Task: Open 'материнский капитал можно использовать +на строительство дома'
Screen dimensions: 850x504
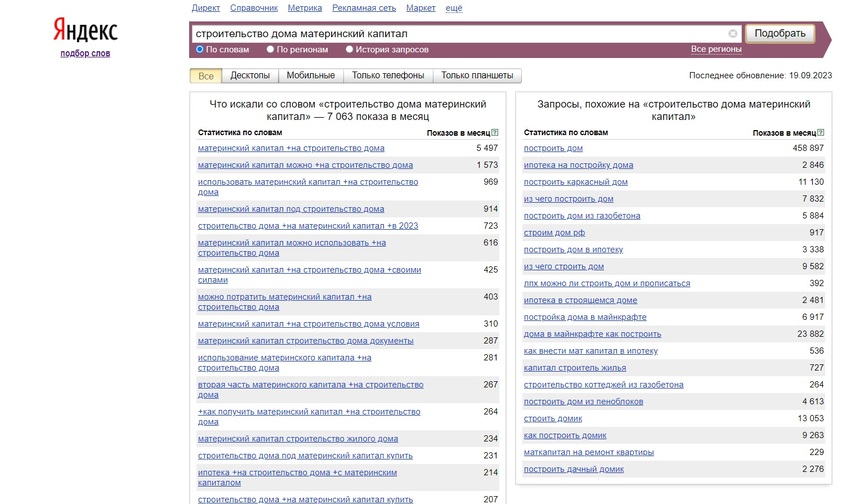Action: (x=292, y=248)
